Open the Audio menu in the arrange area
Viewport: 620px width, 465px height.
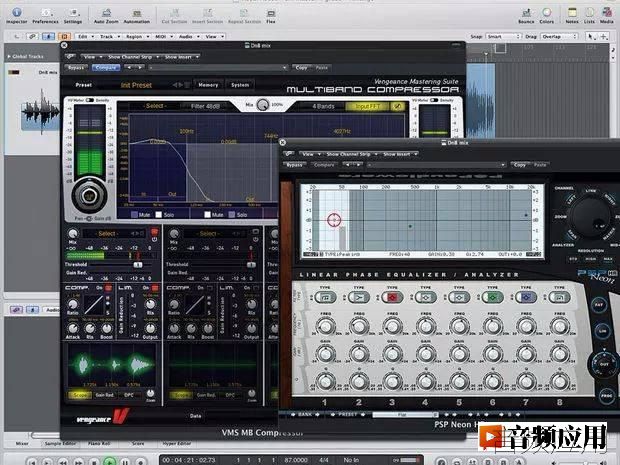(x=189, y=36)
